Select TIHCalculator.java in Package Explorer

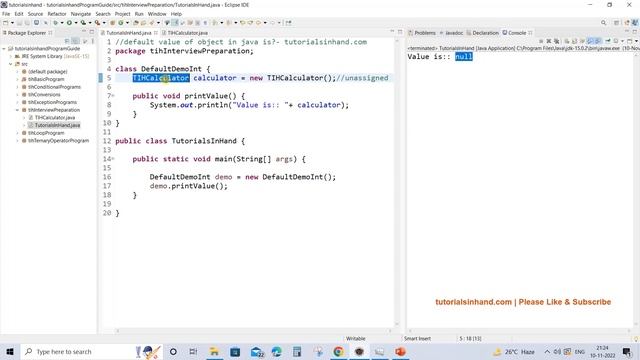click(x=55, y=118)
